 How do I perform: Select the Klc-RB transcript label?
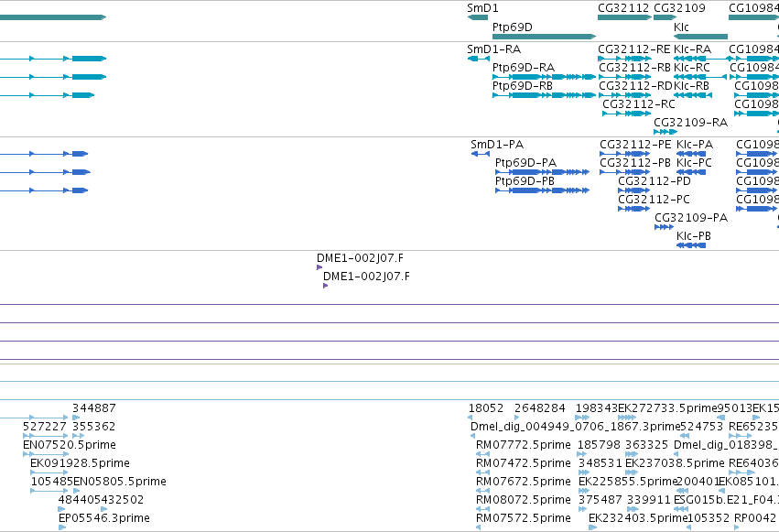coord(691,85)
